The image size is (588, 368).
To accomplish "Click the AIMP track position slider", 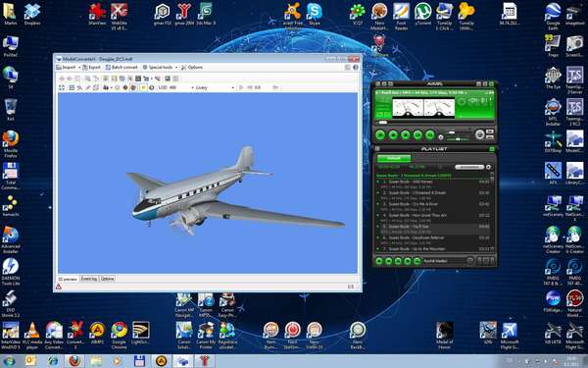I will tap(434, 123).
